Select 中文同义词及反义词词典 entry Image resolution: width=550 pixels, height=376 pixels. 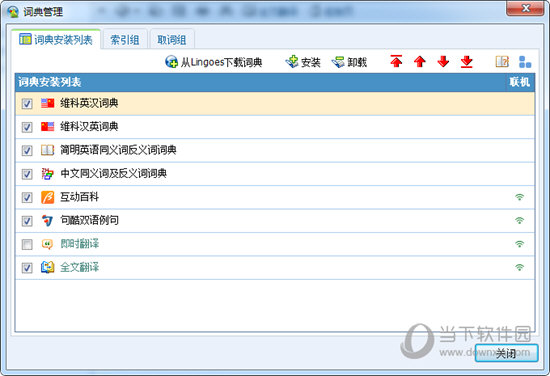point(275,174)
